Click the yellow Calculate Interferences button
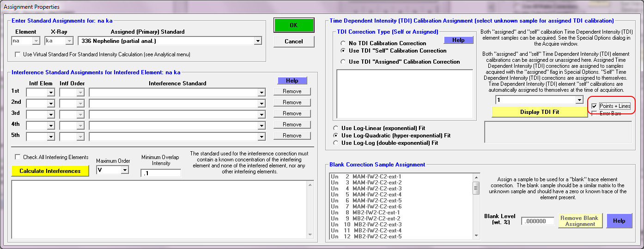Viewport: 644px width, 249px height. [50, 171]
